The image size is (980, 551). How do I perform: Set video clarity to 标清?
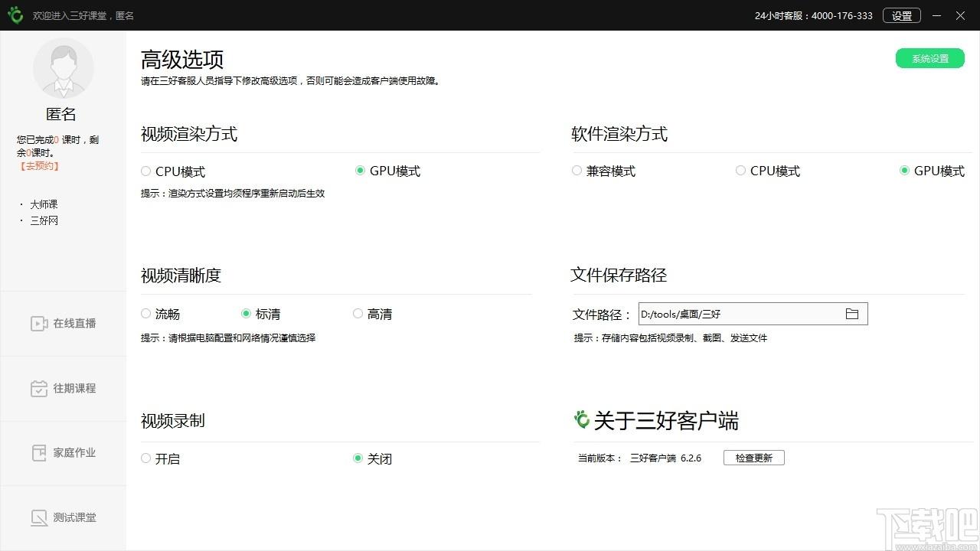(261, 314)
